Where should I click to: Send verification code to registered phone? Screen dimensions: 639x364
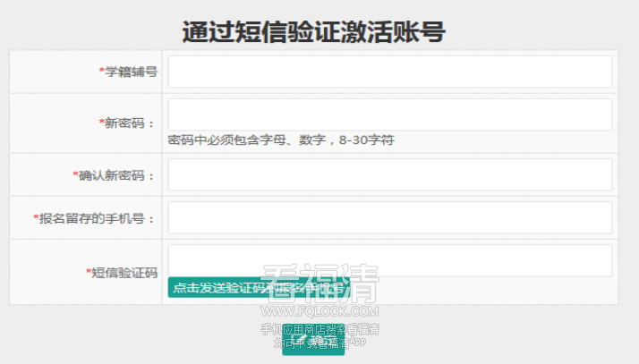pyautogui.click(x=259, y=287)
